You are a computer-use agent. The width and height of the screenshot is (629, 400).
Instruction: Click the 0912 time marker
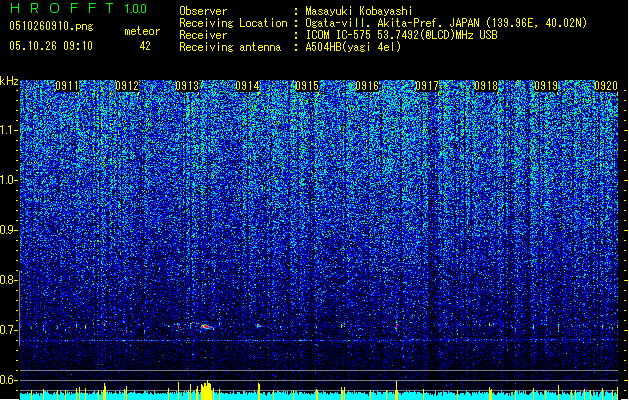coord(127,86)
